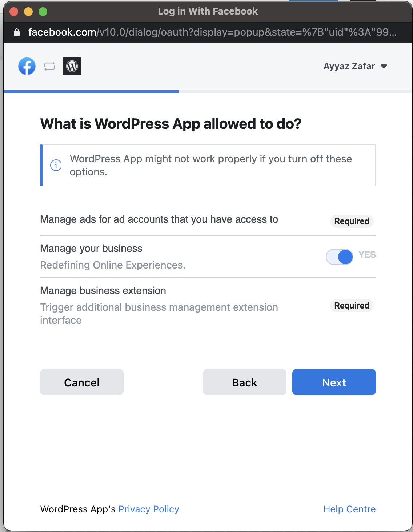Click the swap arrows icon between logos
Viewport: 413px width, 532px height.
49,66
